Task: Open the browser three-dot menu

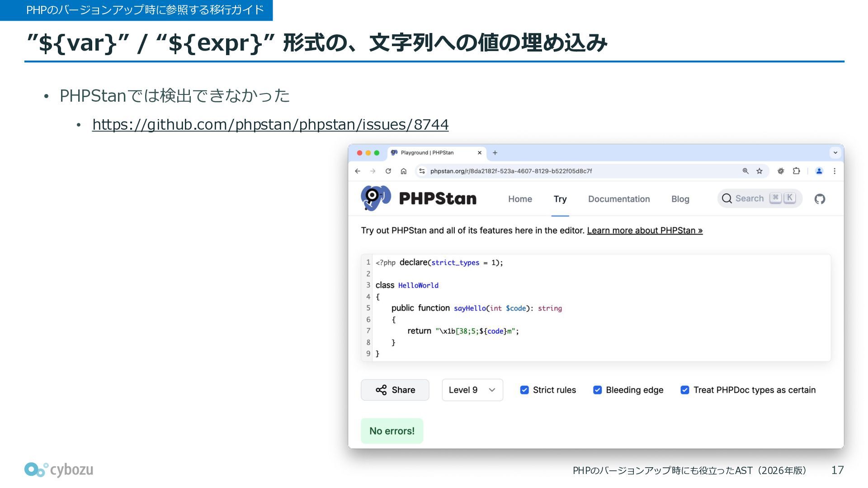Action: [835, 171]
